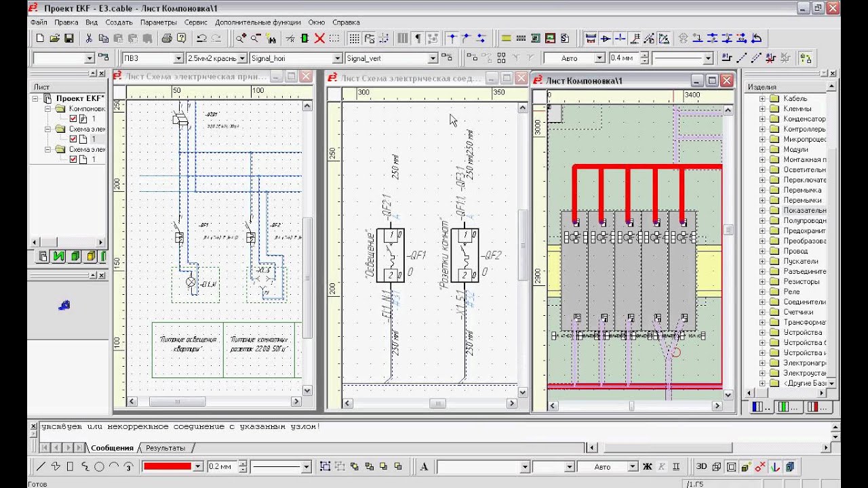The image size is (868, 488).
Task: Click the text tool letter A icon
Action: 424,466
